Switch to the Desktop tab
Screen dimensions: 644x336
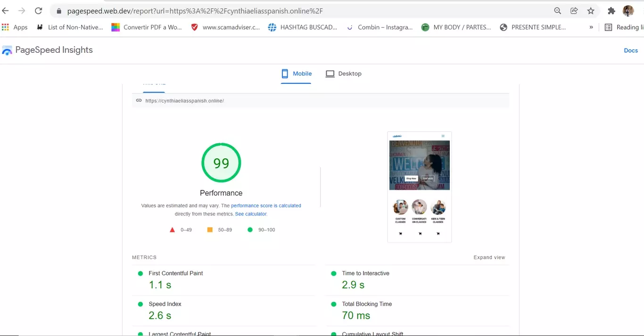click(x=344, y=74)
